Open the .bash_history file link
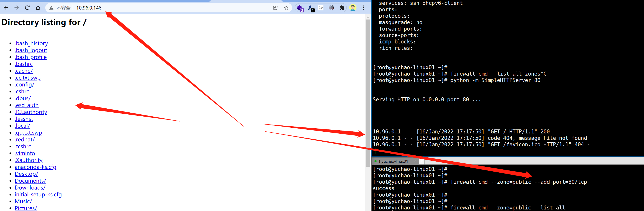This screenshot has width=644, height=211. [31, 43]
